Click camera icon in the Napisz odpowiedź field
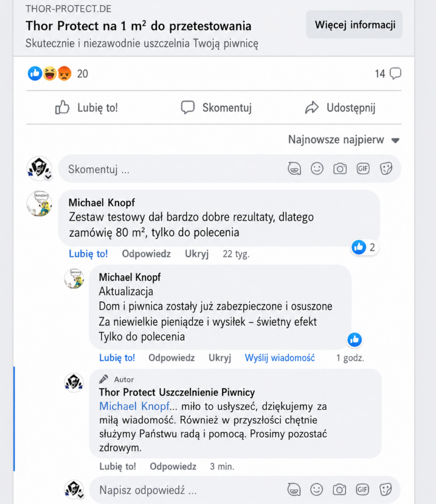The image size is (436, 504). tap(339, 490)
